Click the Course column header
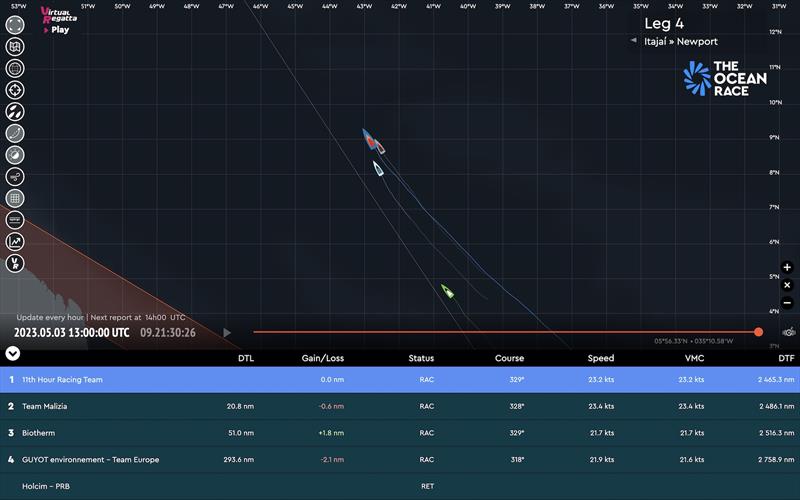 pyautogui.click(x=509, y=358)
